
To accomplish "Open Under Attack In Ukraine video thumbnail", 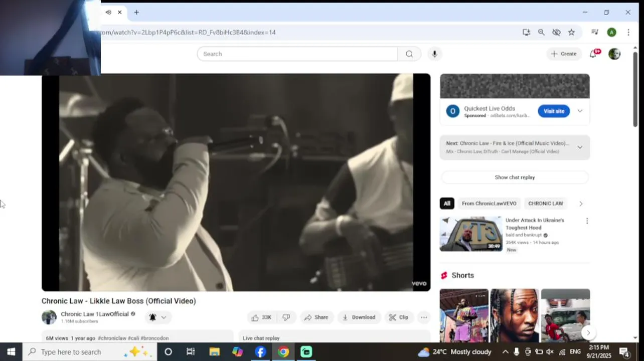I will coord(471,234).
